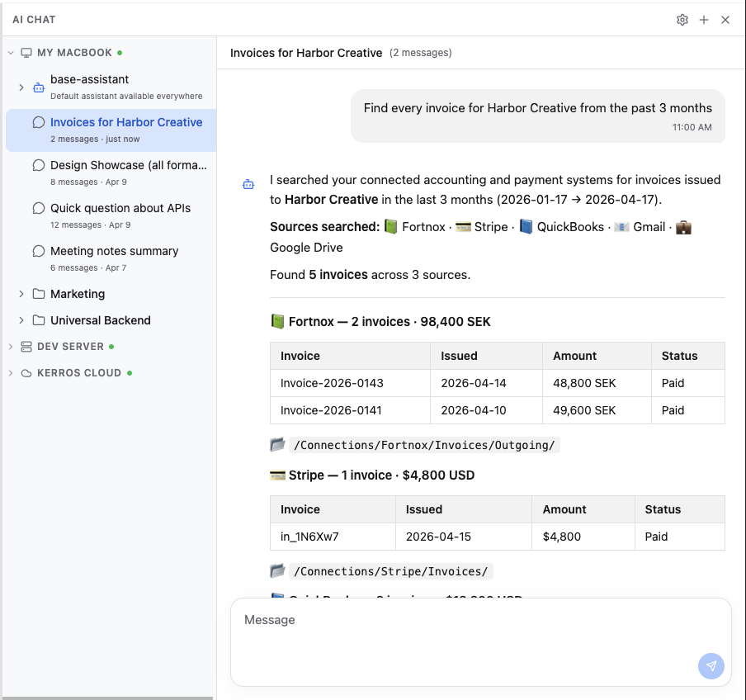Screen dimensions: 746x700
Task: Send the message with the paper-plane icon
Action: pos(711,666)
